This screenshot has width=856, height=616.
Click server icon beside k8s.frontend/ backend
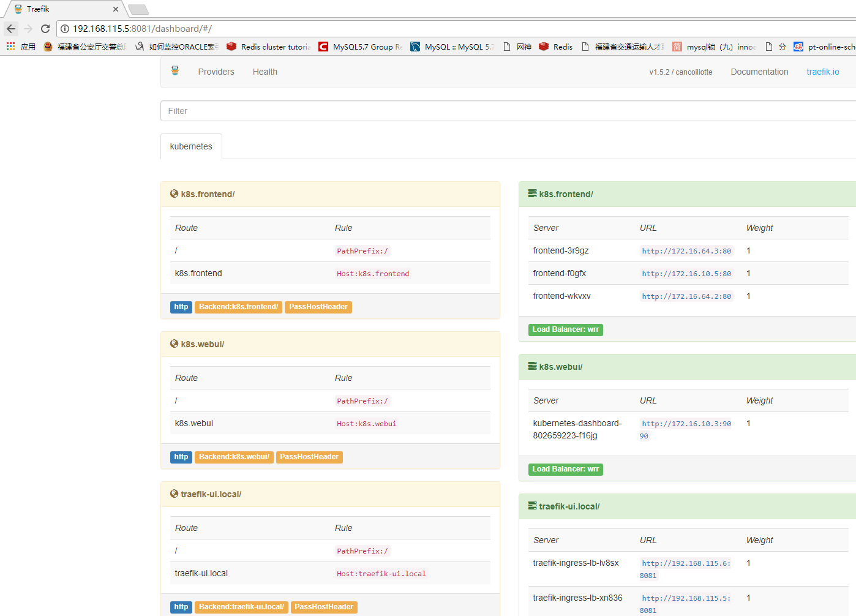coord(532,193)
